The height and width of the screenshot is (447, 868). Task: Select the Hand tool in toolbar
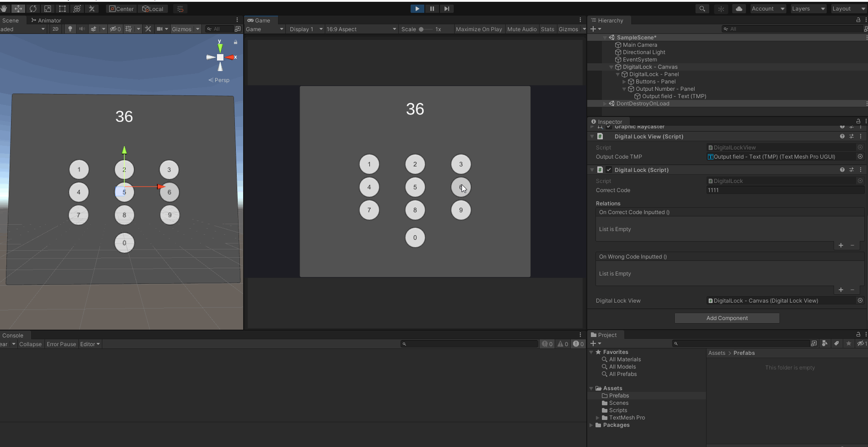tap(4, 9)
